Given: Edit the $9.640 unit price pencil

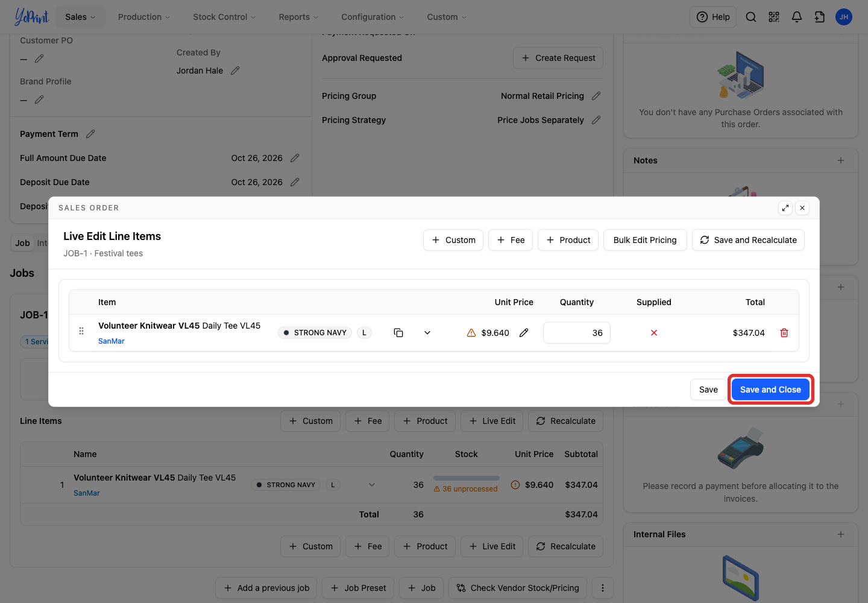Looking at the screenshot, I should pos(524,333).
